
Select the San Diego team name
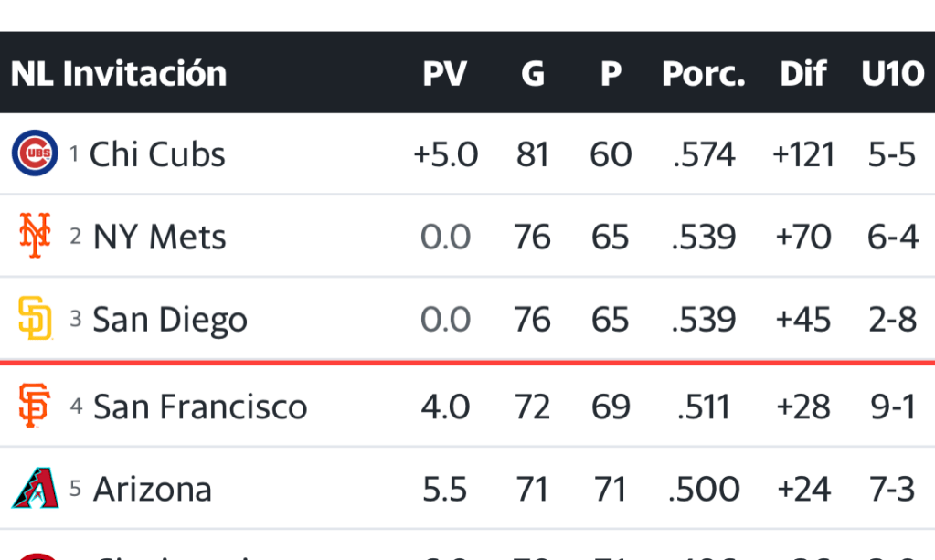click(x=170, y=320)
